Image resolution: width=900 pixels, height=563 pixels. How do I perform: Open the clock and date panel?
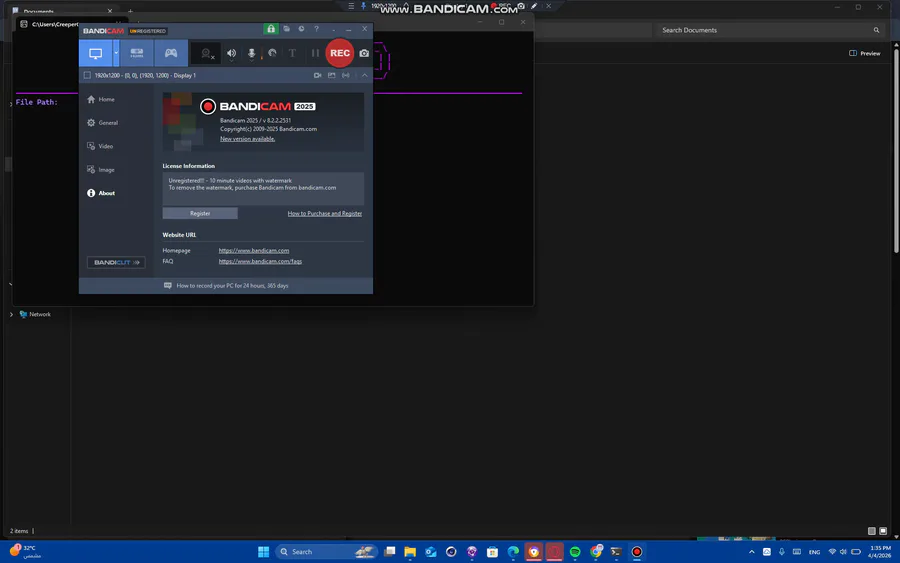(879, 552)
